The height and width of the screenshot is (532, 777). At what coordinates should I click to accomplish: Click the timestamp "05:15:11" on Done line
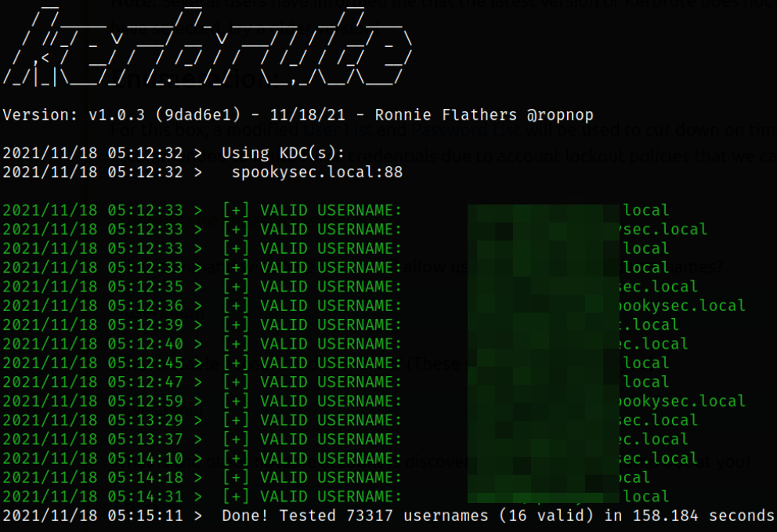pos(145,516)
